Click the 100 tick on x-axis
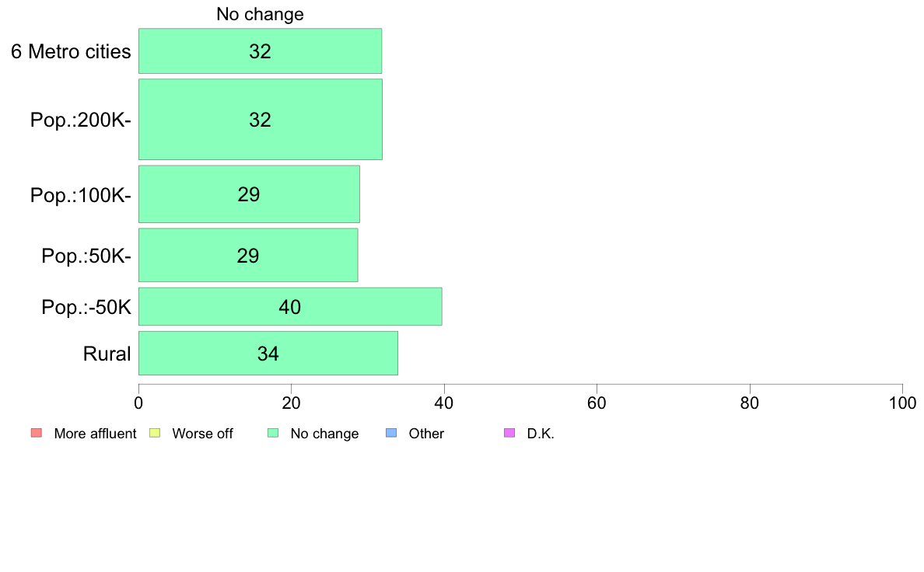 [902, 403]
